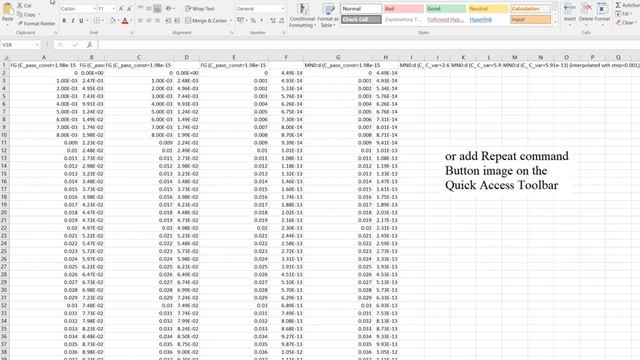640x360 pixels.
Task: Open the Paste options arrow
Action: 7,24
